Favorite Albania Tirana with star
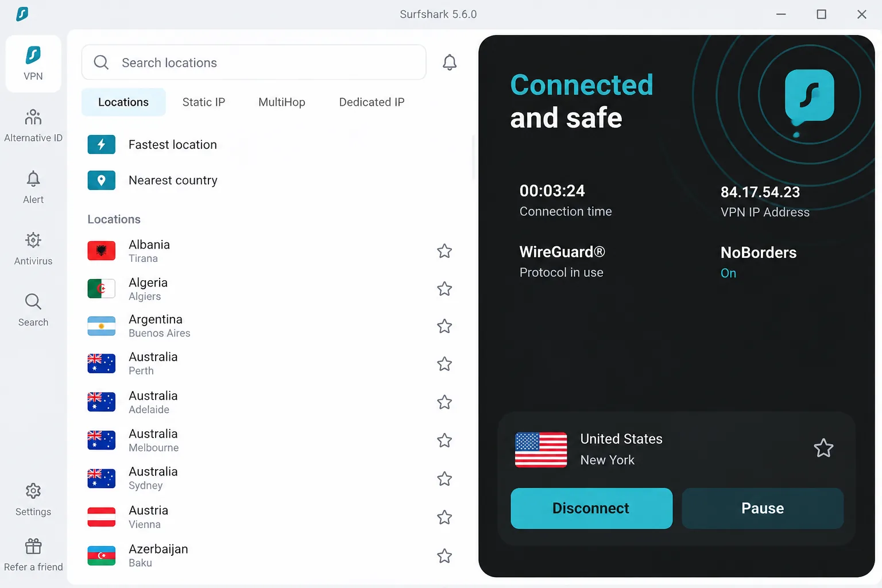 [444, 251]
